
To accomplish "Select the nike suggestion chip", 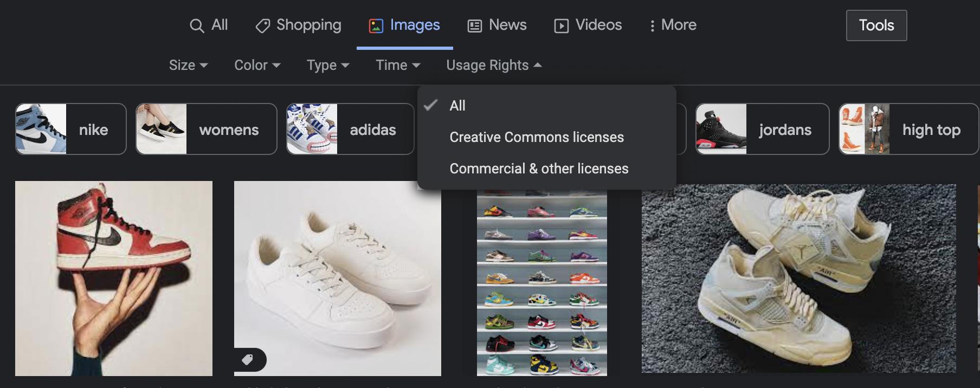I will point(71,129).
